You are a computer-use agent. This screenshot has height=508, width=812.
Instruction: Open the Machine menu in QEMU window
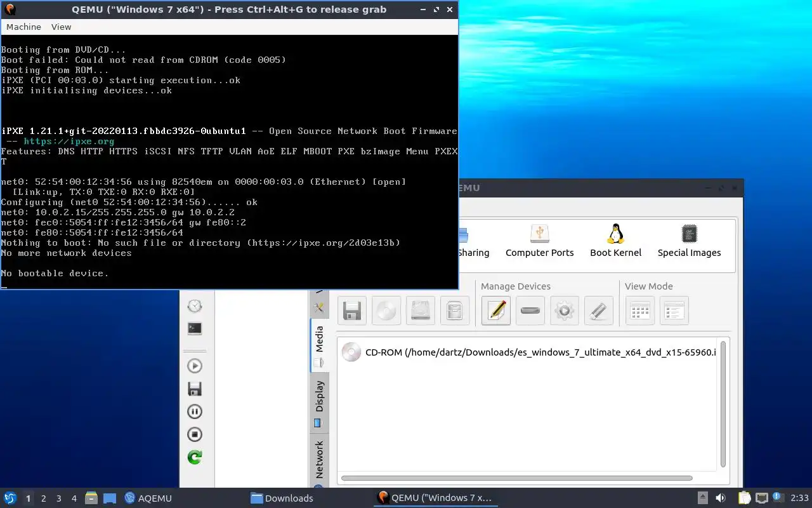point(23,27)
